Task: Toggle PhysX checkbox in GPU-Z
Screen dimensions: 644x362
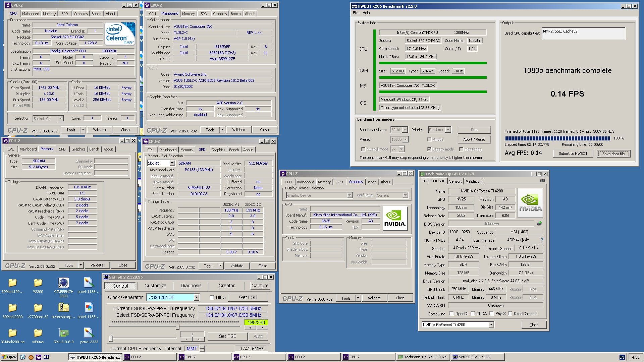Action: pyautogui.click(x=491, y=314)
